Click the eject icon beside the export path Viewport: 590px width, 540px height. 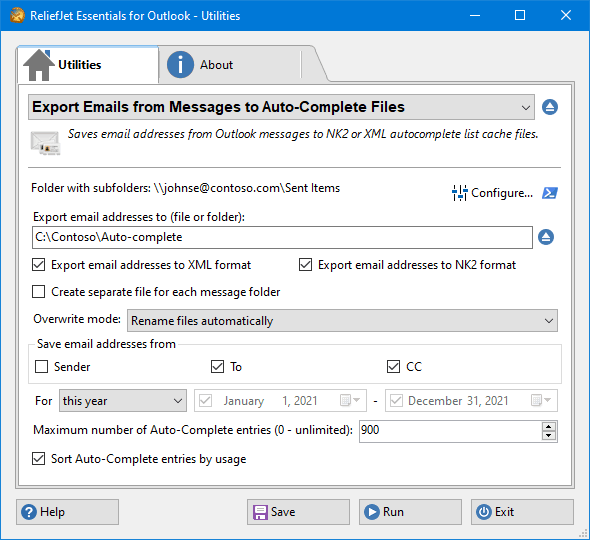pos(546,237)
